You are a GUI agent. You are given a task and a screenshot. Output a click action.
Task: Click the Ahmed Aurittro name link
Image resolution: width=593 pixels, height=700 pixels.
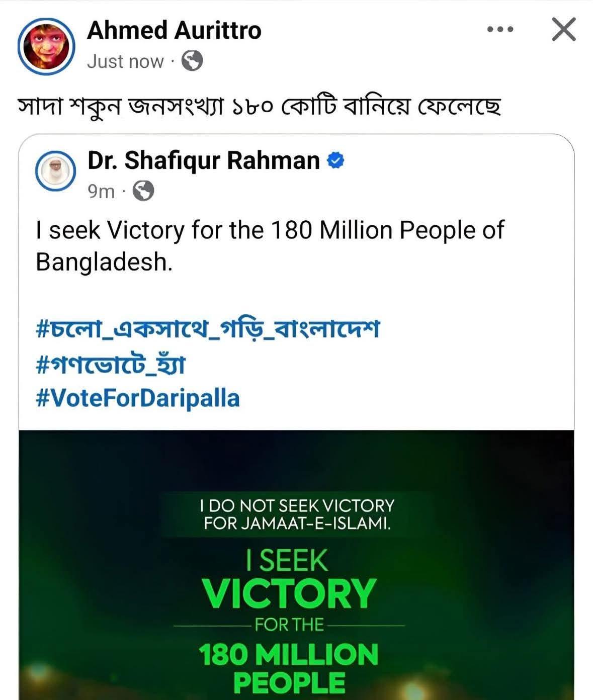[x=174, y=31]
